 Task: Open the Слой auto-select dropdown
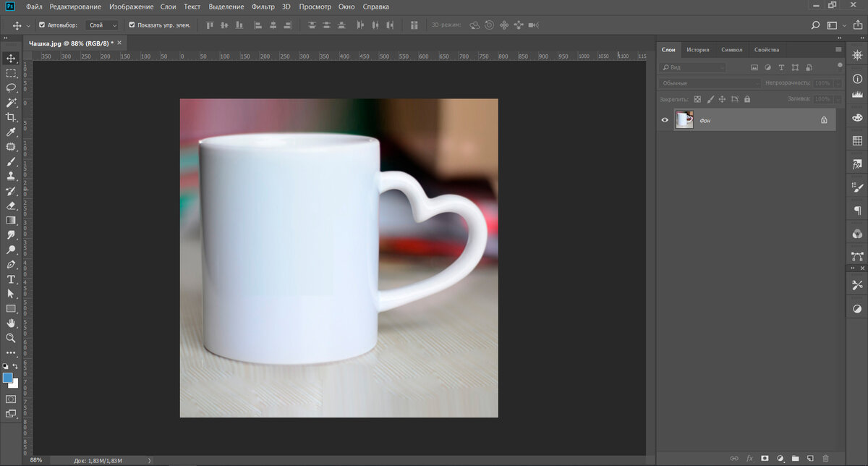[103, 25]
